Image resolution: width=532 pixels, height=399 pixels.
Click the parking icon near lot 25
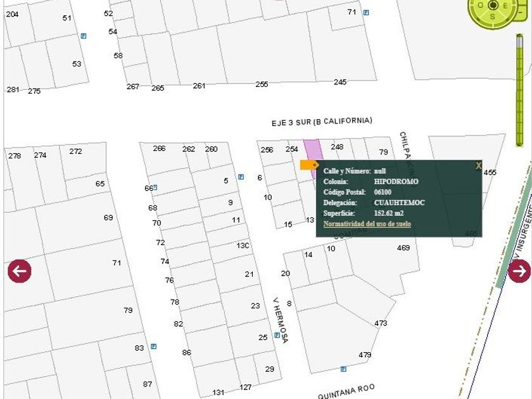pyautogui.click(x=277, y=336)
